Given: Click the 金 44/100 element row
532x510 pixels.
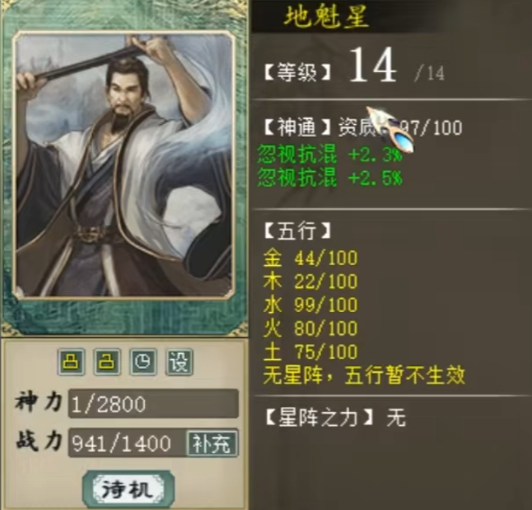Looking at the screenshot, I should (310, 258).
